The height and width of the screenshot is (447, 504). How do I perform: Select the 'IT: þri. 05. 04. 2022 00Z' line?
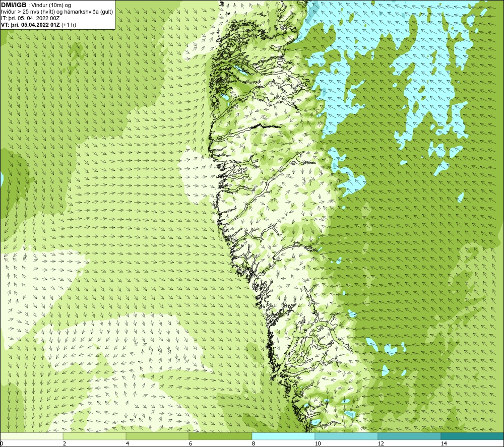click(31, 18)
